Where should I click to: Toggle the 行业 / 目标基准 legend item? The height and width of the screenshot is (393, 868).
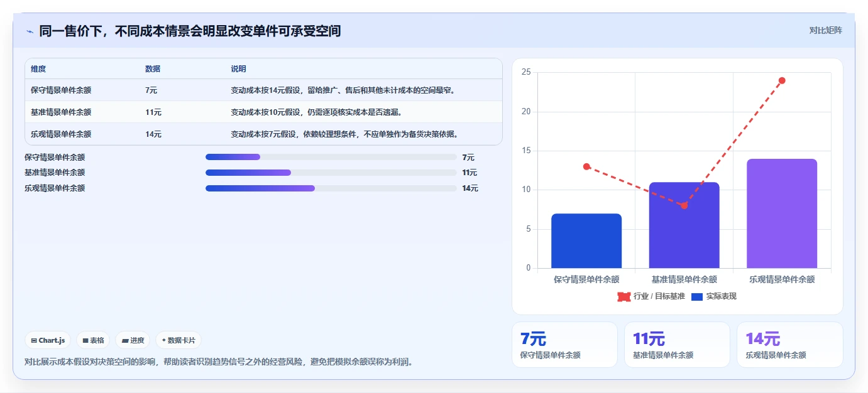[x=651, y=296]
